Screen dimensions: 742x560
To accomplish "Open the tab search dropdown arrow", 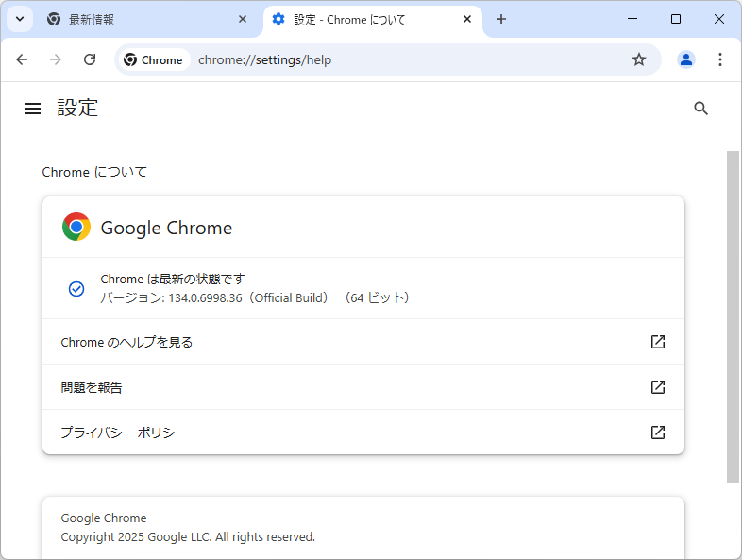I will click(x=20, y=20).
